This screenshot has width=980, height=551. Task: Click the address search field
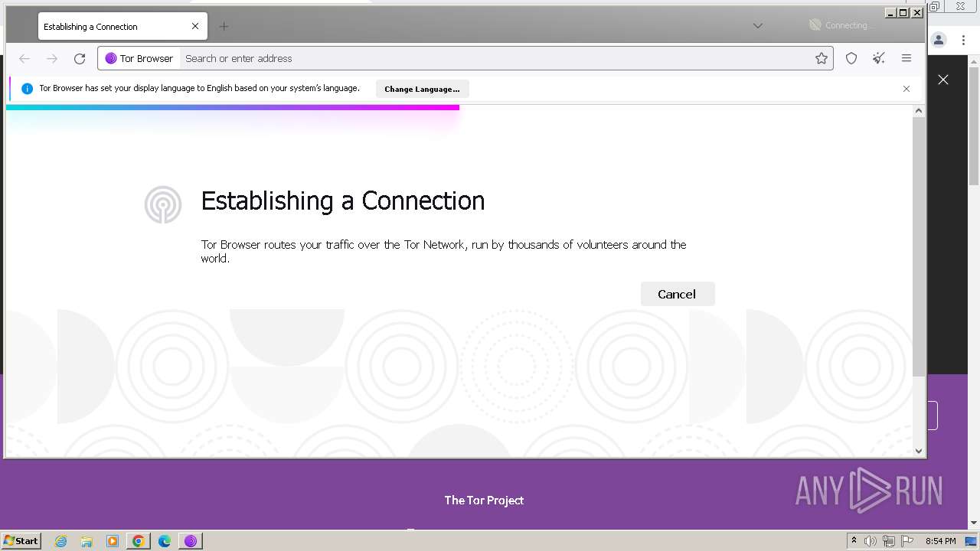498,58
